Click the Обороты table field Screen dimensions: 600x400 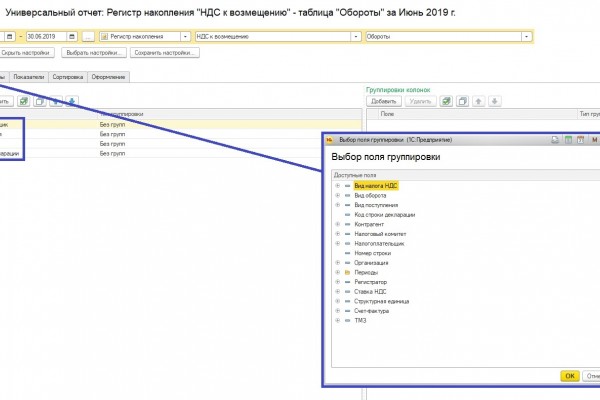coord(444,37)
